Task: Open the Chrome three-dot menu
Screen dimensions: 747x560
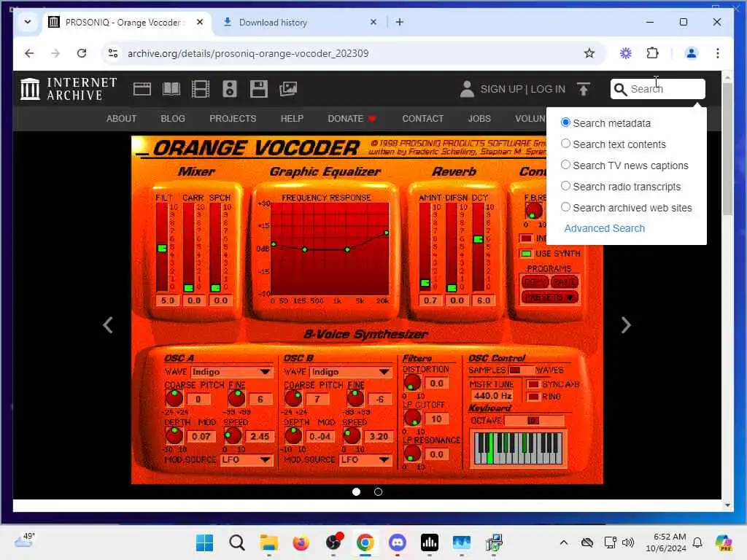Action: (x=718, y=53)
